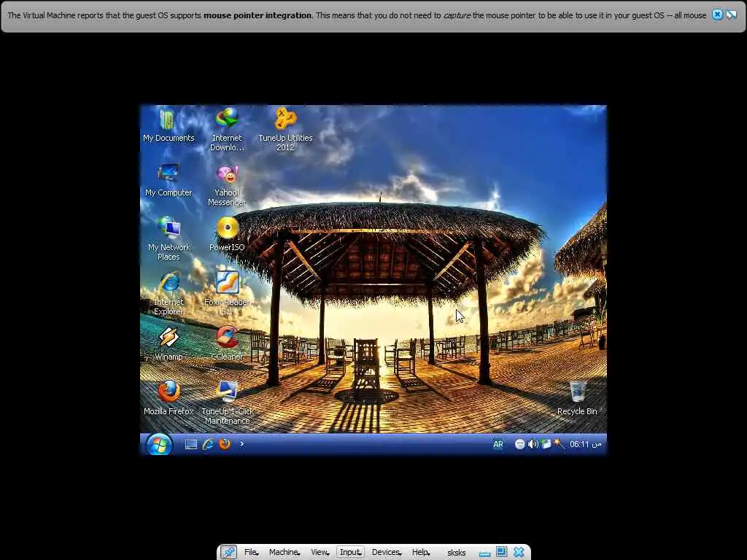
Task: Select Internet Download Manager desktop icon
Action: tap(227, 130)
